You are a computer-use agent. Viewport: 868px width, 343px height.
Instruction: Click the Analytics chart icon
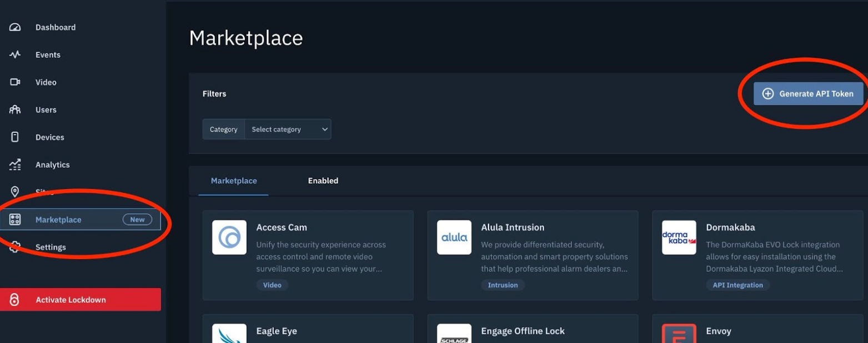[15, 165]
